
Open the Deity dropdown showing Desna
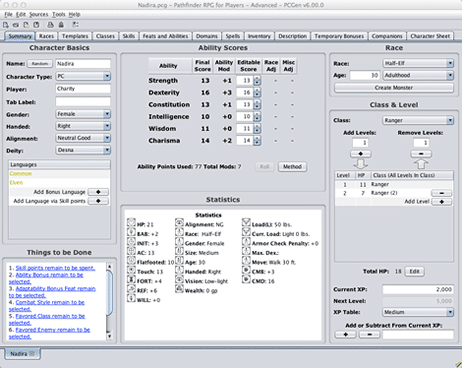(x=83, y=150)
